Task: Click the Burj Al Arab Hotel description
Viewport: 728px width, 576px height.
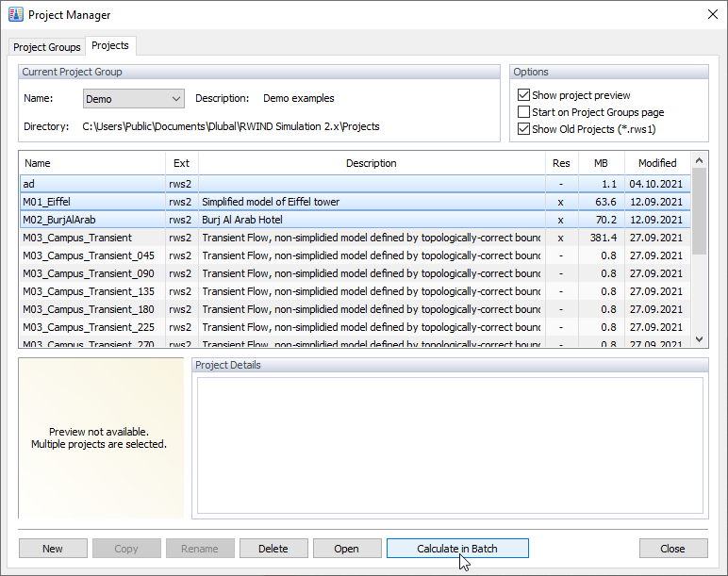Action: 242,220
